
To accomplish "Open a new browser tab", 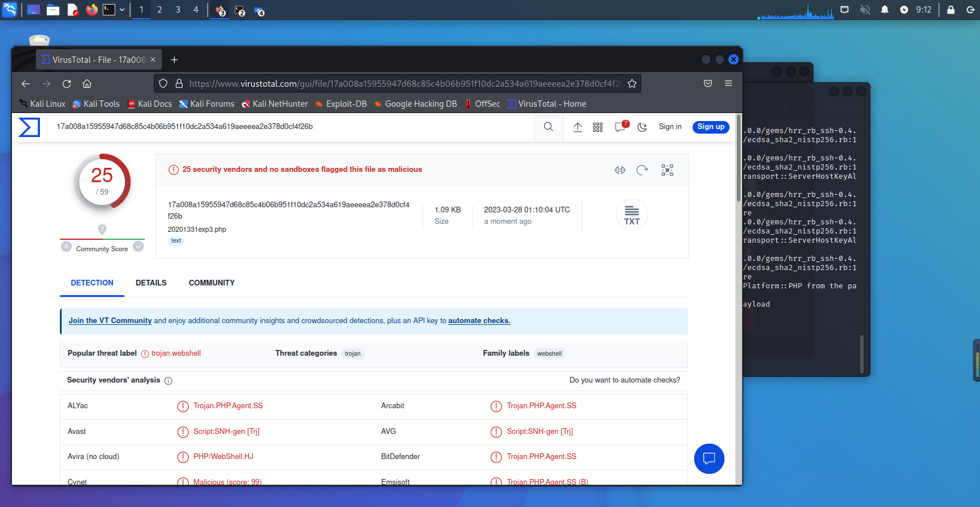I will click(x=175, y=60).
